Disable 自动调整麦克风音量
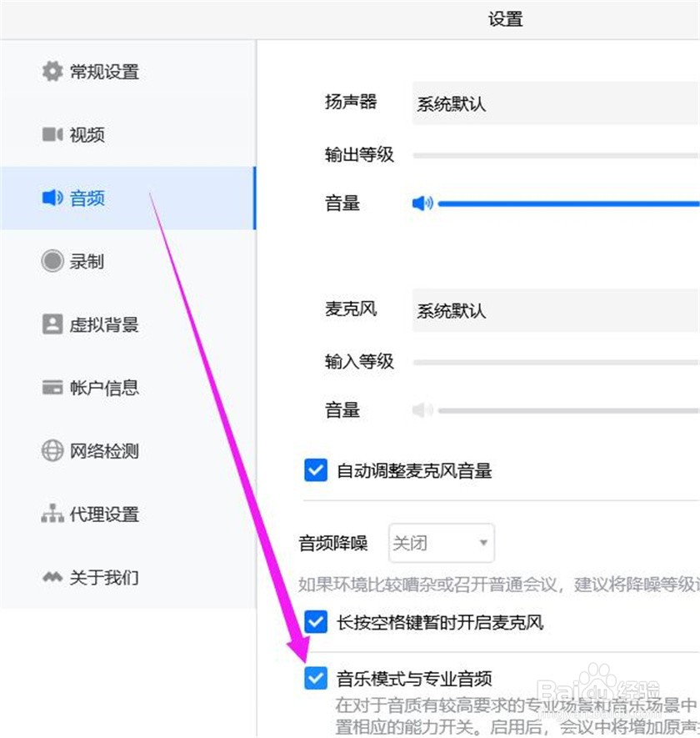 point(315,470)
